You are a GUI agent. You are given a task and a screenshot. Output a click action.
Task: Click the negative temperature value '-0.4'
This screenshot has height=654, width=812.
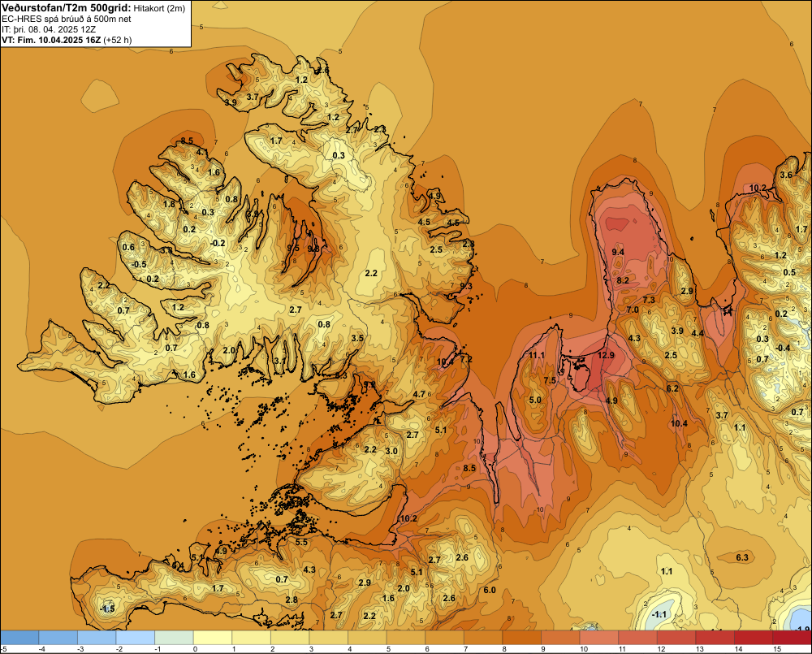tap(783, 347)
